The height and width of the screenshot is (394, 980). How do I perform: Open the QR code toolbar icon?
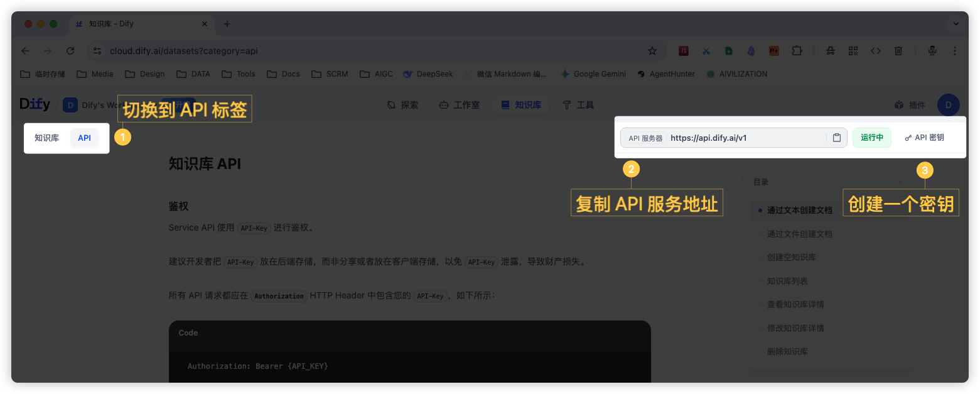pyautogui.click(x=853, y=51)
